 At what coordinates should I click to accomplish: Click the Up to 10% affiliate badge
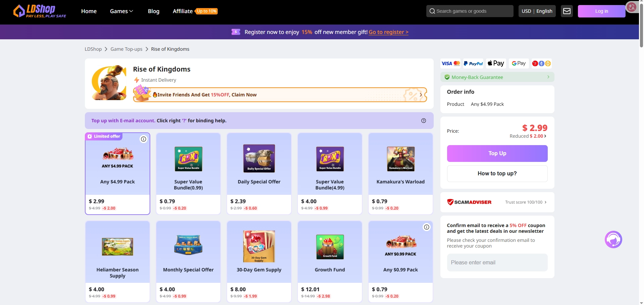(x=207, y=11)
